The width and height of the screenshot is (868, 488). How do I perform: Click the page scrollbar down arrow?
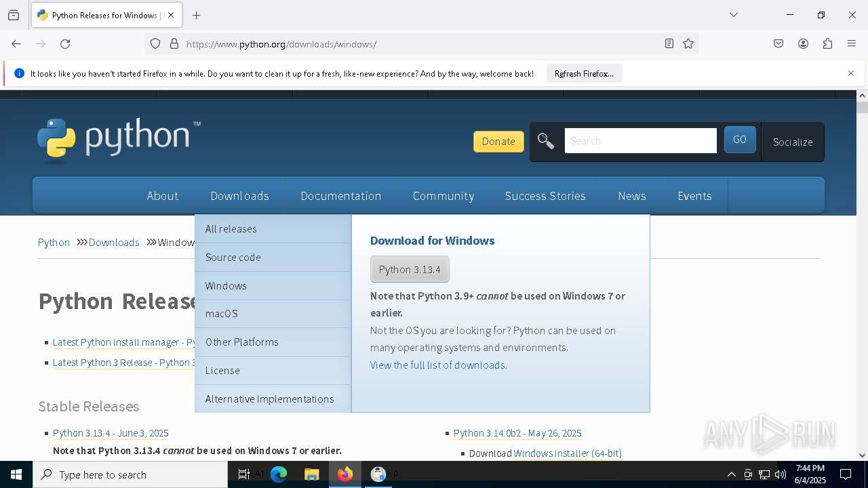pyautogui.click(x=862, y=455)
